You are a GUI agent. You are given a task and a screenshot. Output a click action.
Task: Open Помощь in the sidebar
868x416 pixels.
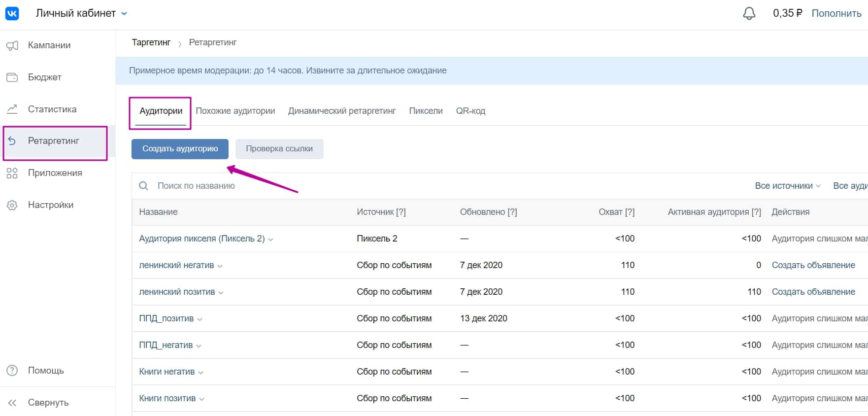click(58, 370)
